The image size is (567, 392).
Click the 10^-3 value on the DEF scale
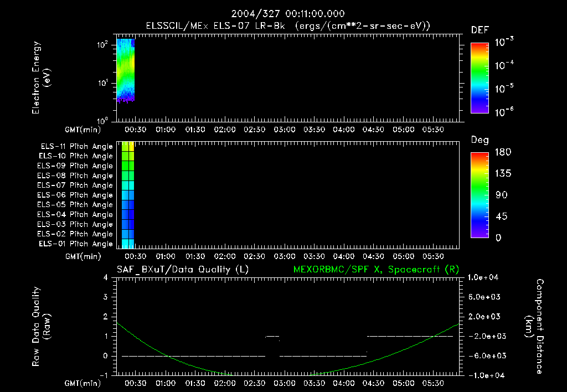[504, 42]
